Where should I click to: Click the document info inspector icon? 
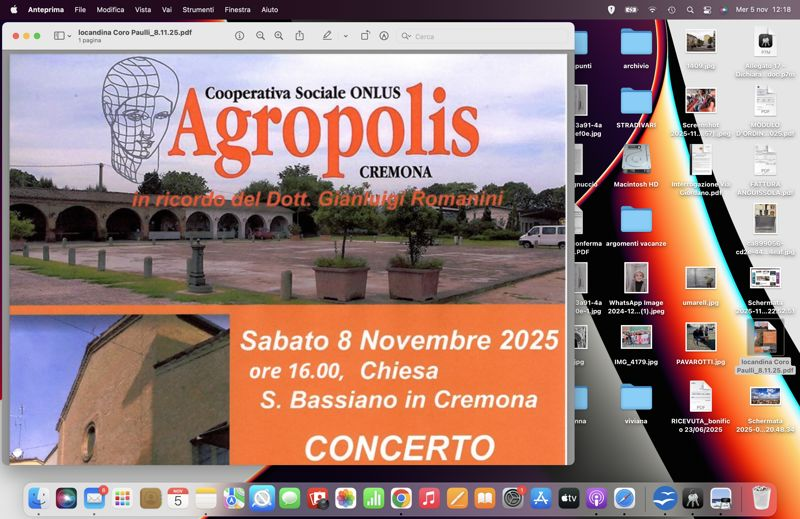[239, 36]
